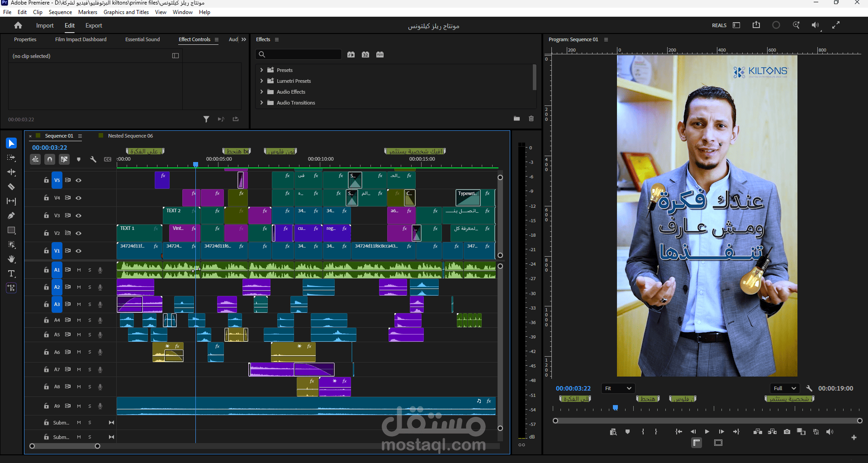Image resolution: width=868 pixels, height=463 pixels.
Task: Mute audio track A2
Action: [79, 287]
